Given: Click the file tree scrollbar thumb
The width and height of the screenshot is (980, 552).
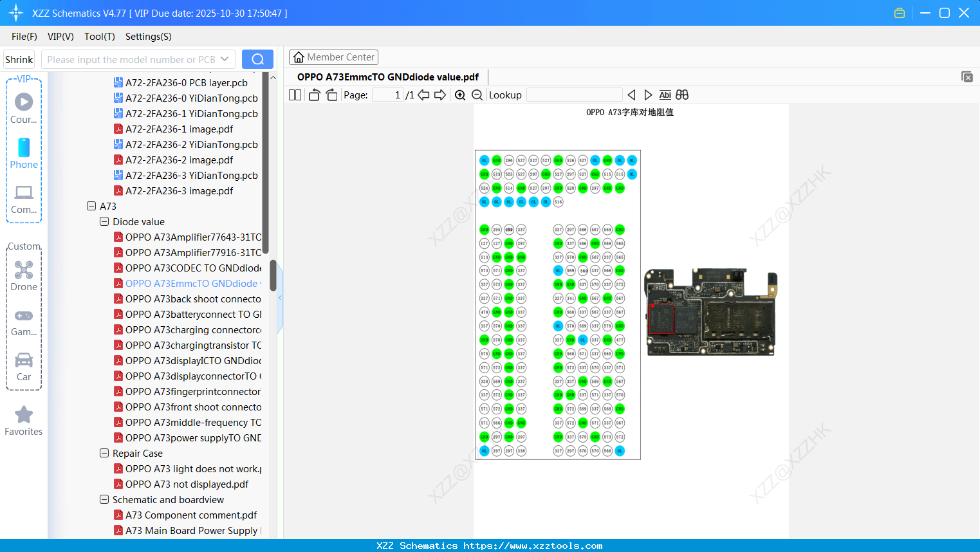Looking at the screenshot, I should click(x=272, y=275).
